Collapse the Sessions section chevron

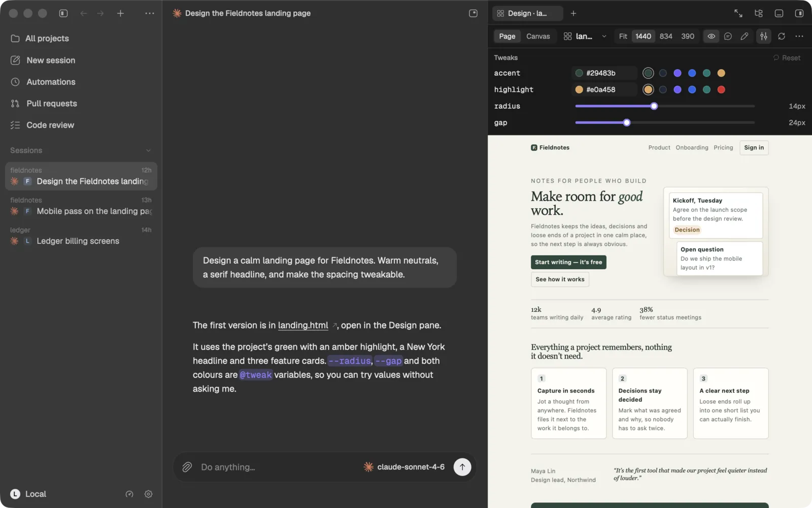148,150
